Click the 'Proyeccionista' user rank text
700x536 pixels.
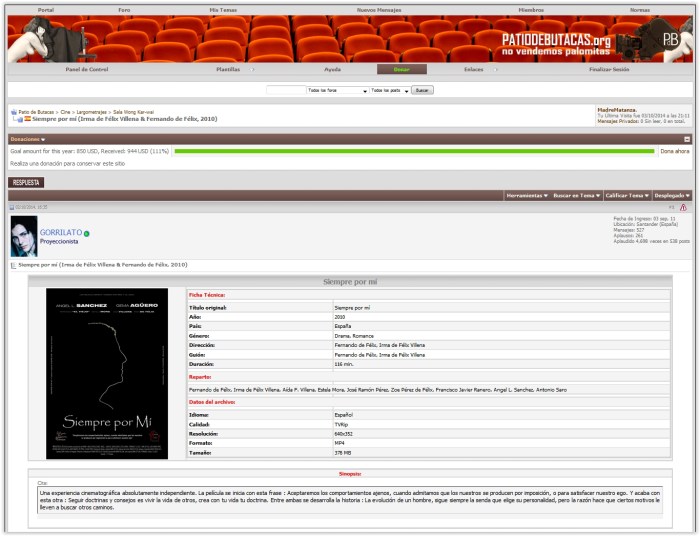pos(59,241)
